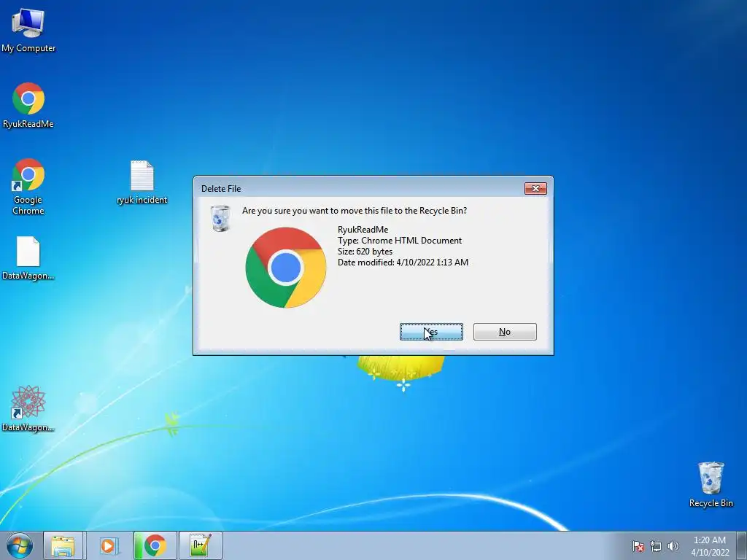The image size is (747, 560).
Task: Select the Google Chrome desktop shortcut
Action: (x=28, y=186)
